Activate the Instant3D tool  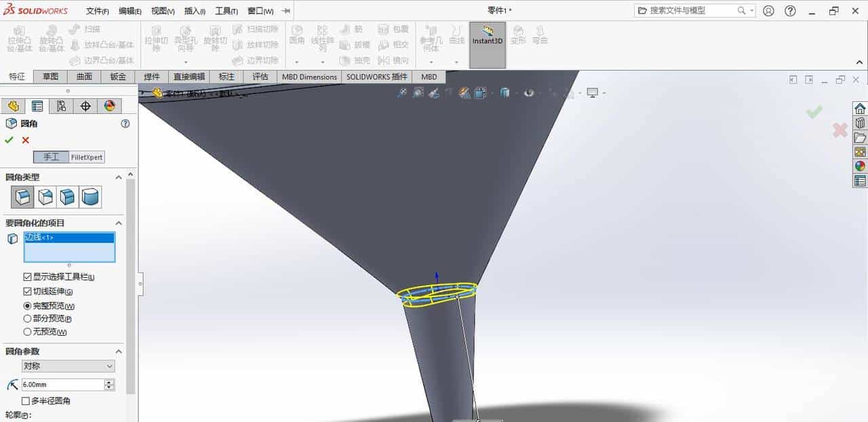click(x=487, y=43)
